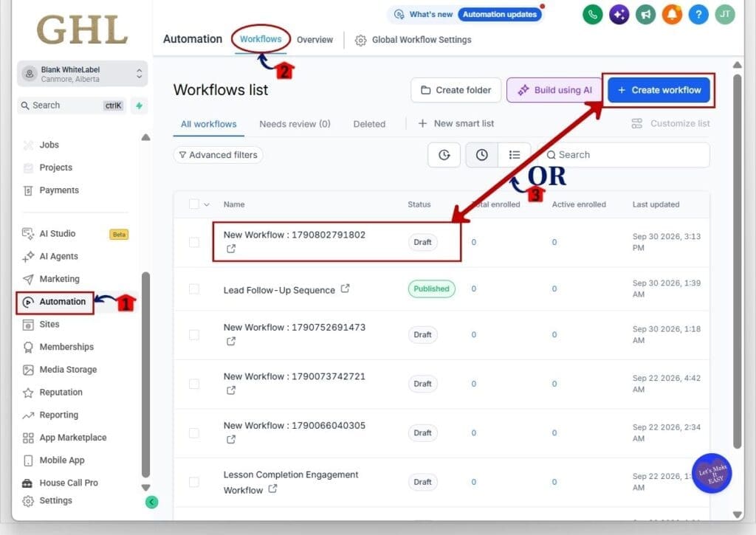Click sidebar scroll up arrow
Image resolution: width=756 pixels, height=535 pixels.
tap(145, 137)
